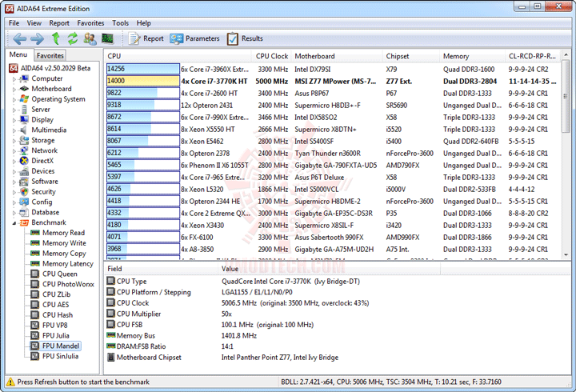Expand the Computer tree node
Image resolution: width=576 pixels, height=392 pixels.
click(14, 78)
